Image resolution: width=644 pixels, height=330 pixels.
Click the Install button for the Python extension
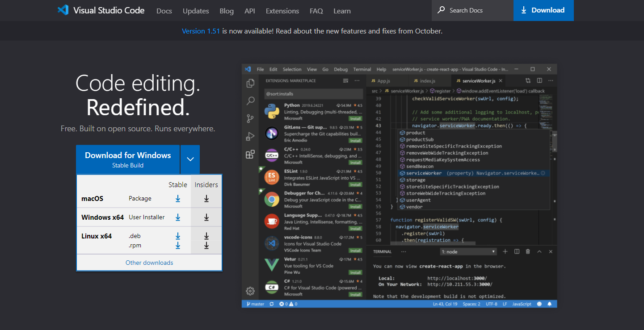coord(356,119)
